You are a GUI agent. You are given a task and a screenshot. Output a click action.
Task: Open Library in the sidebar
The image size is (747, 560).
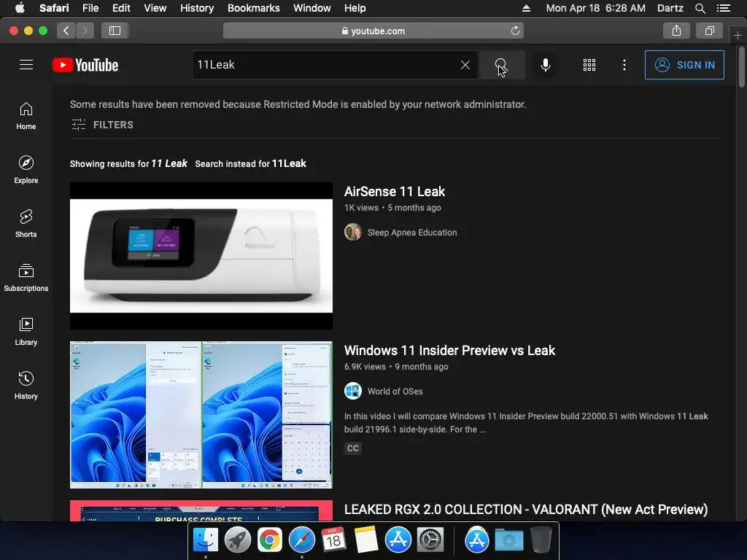26,332
